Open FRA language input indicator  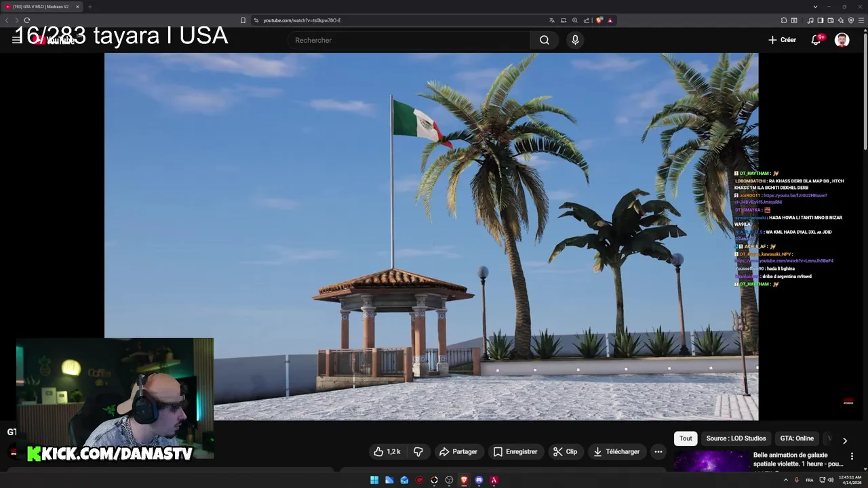(810, 480)
